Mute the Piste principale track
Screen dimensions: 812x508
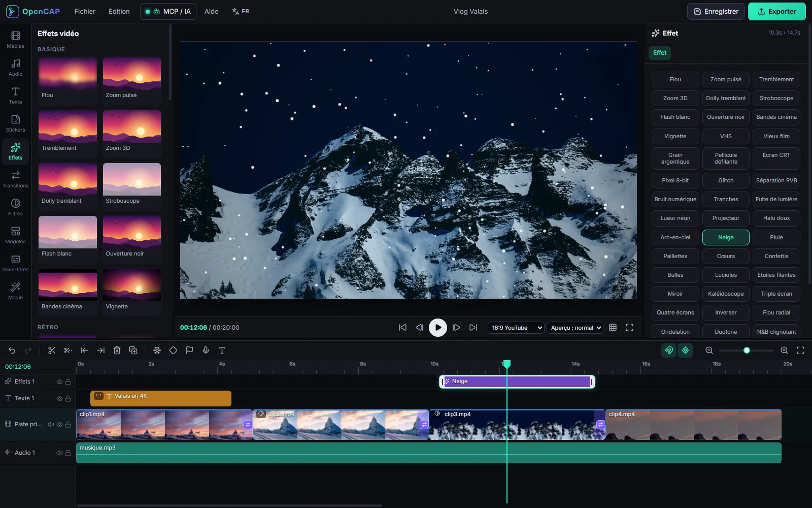coord(51,424)
